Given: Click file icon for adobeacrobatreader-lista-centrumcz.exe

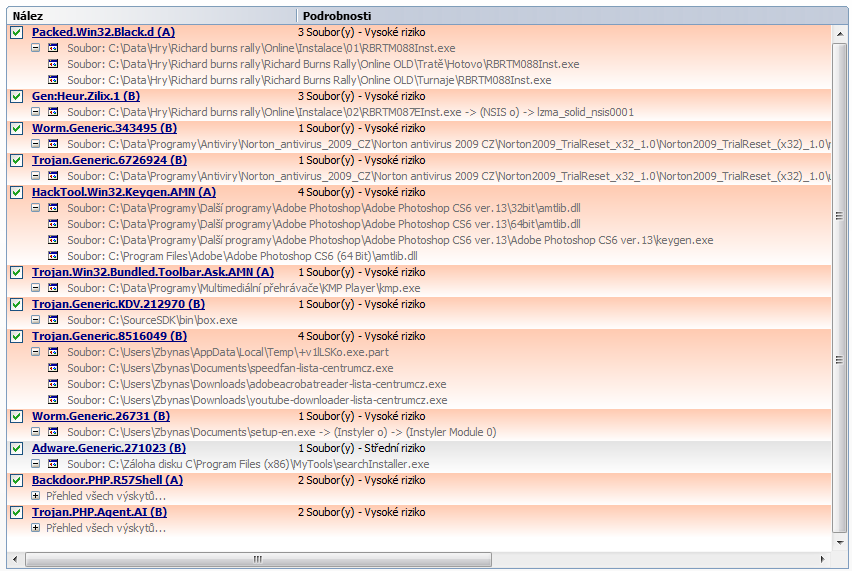Looking at the screenshot, I should coord(53,384).
